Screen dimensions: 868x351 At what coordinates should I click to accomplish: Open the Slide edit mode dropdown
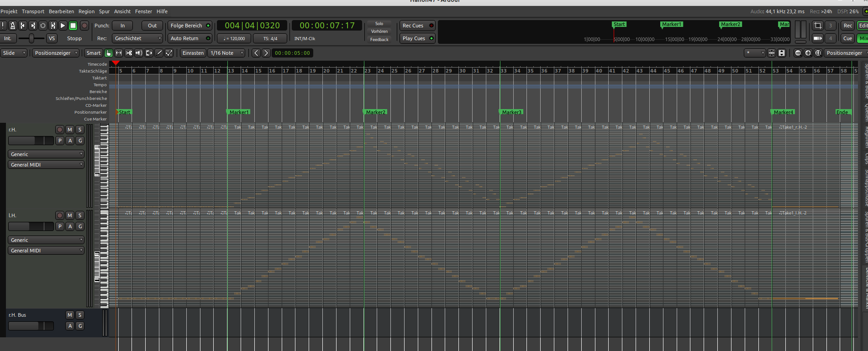coord(14,53)
